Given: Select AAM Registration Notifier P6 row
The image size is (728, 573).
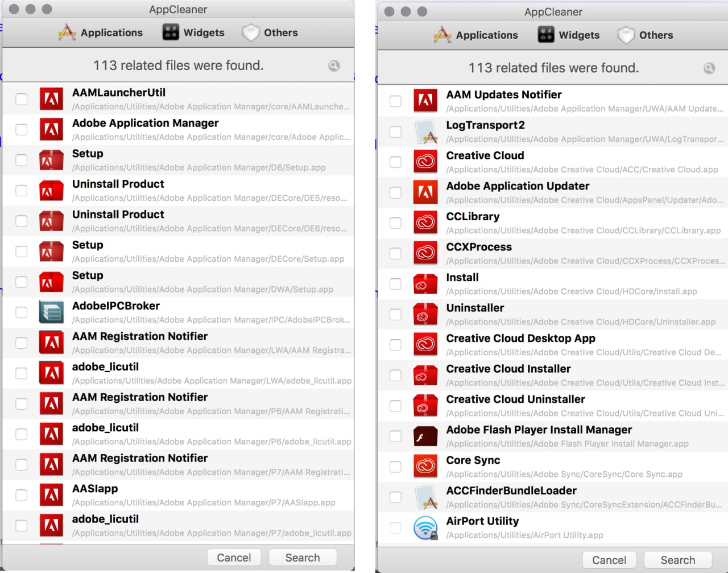Looking at the screenshot, I should (x=178, y=403).
